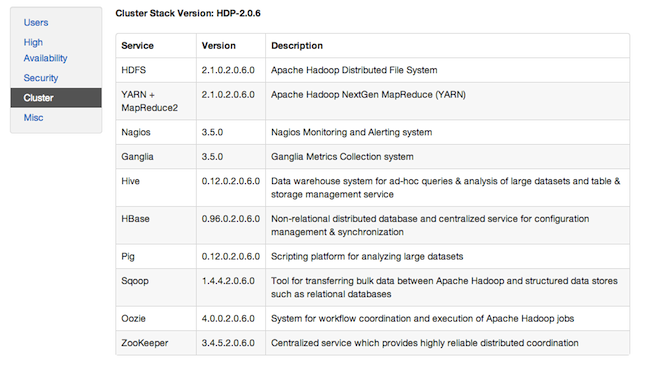Click the Service column header
This screenshot has width=650, height=366.
point(137,46)
